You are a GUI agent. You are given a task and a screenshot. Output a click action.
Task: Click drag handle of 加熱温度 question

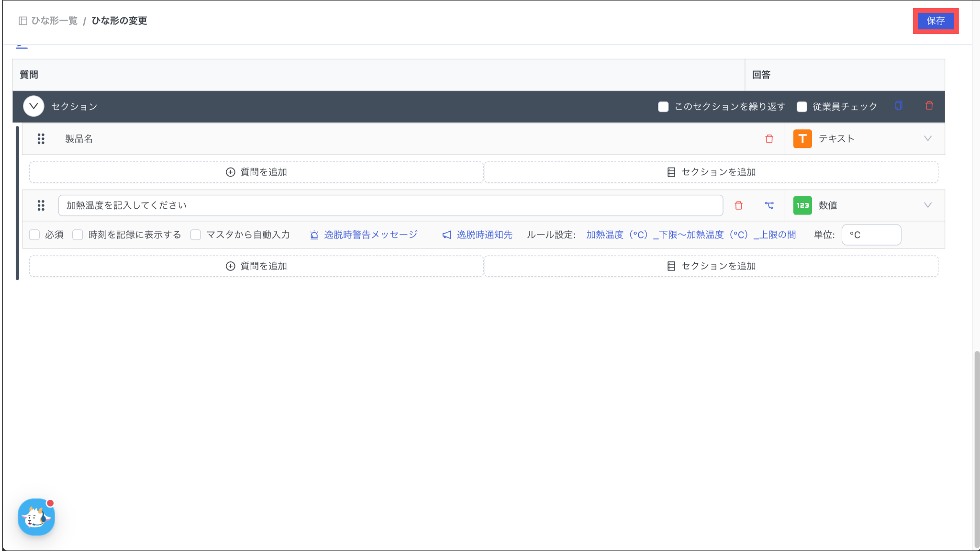pyautogui.click(x=41, y=205)
